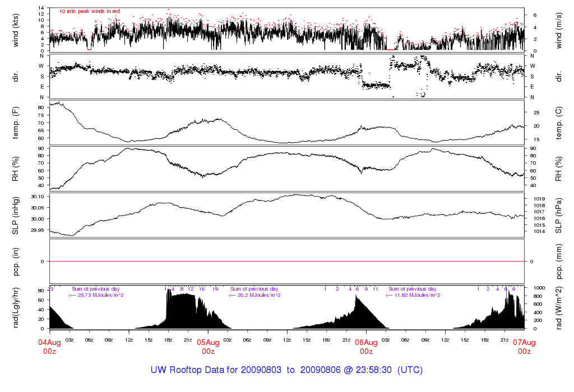The height and width of the screenshot is (392, 574).
Task: Click the '05Aug' date label
Action: pos(208,343)
